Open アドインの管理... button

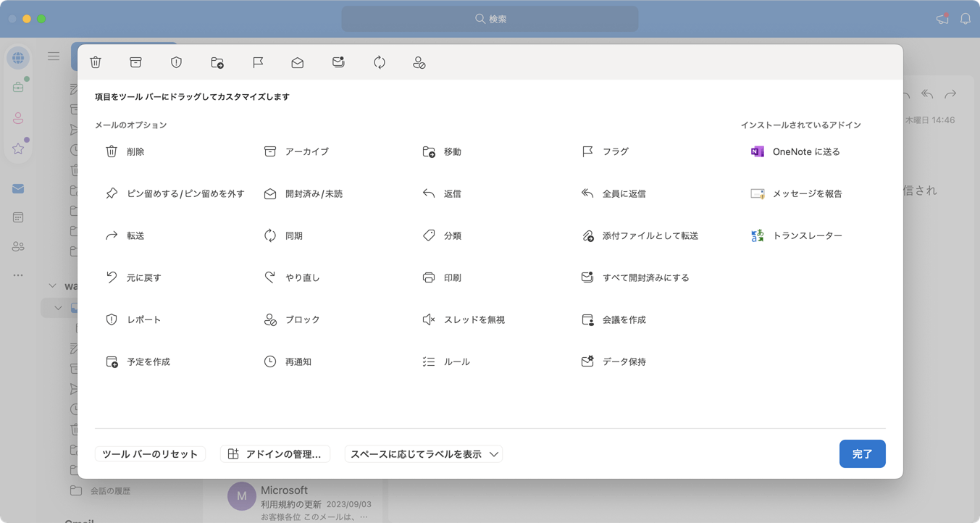click(275, 454)
